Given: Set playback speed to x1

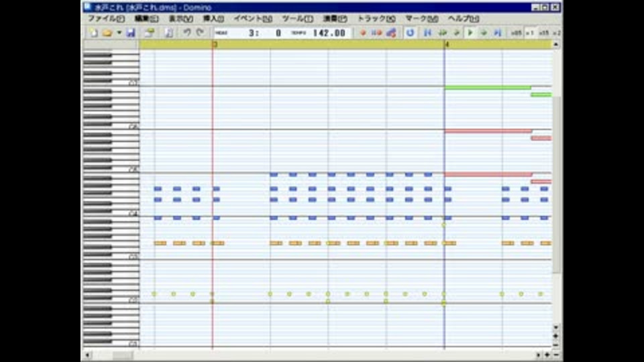Looking at the screenshot, I should (530, 33).
